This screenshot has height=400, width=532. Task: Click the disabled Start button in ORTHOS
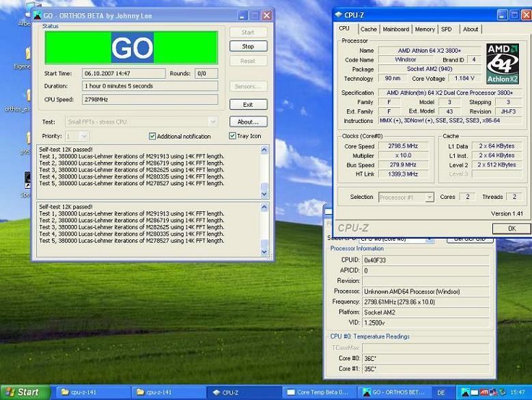(248, 32)
